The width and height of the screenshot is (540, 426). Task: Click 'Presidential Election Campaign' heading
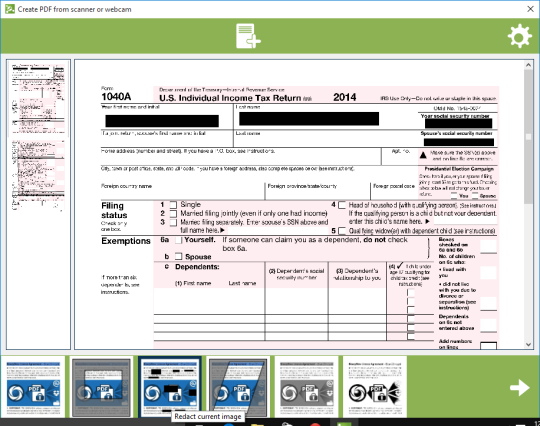(459, 169)
